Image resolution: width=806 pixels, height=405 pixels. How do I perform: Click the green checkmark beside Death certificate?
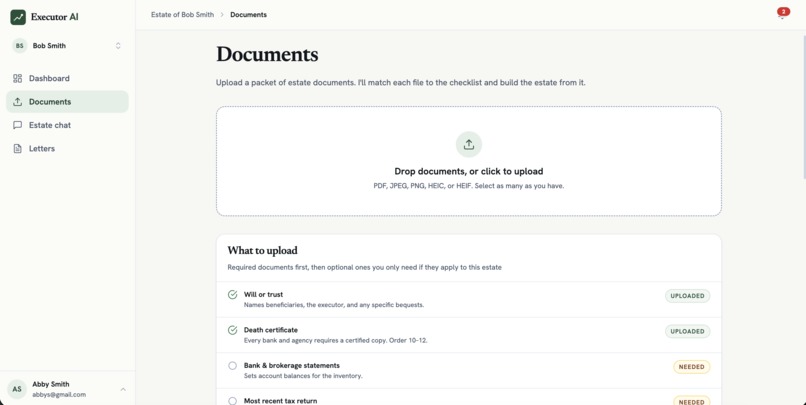pos(232,330)
